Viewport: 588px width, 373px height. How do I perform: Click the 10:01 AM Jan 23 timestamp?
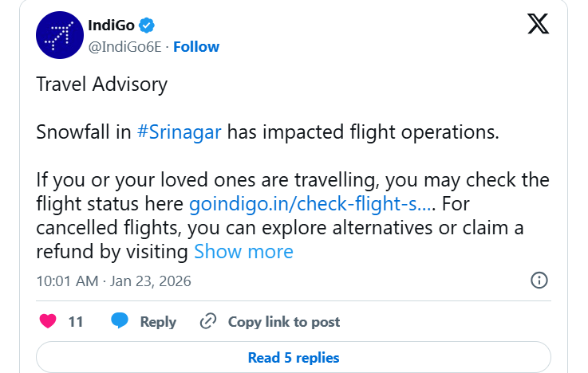click(x=114, y=281)
